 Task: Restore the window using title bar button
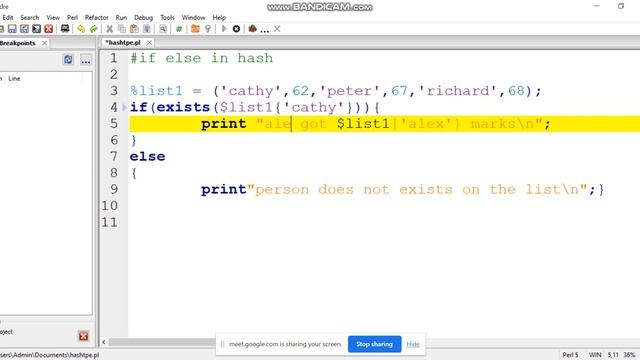pyautogui.click(x=621, y=6)
